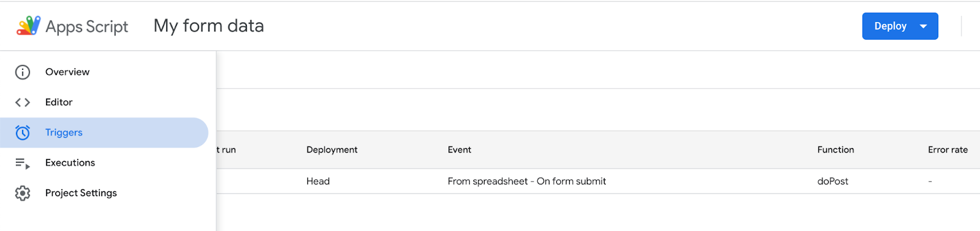Open Project Settings from sidebar
The image size is (980, 231).
104,193
